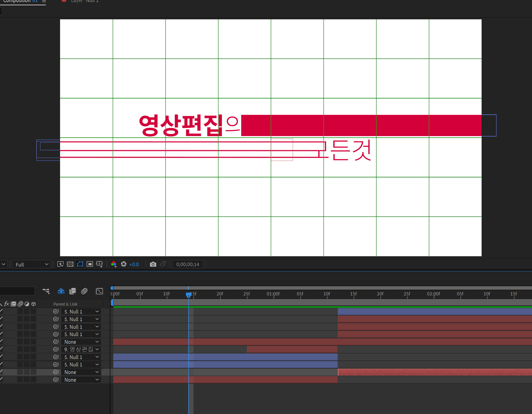The height and width of the screenshot is (414, 532).
Task: Click the Reset Exposure aperture icon
Action: (x=124, y=264)
